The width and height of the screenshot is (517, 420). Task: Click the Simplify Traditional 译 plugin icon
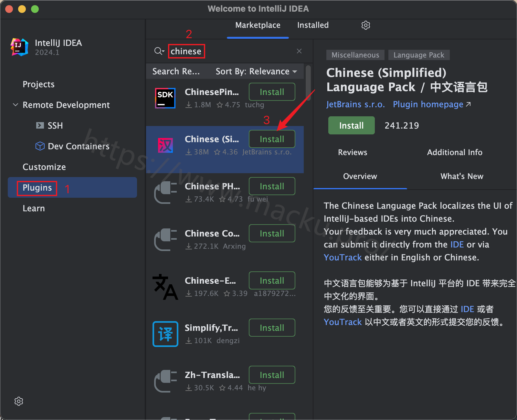pos(165,334)
